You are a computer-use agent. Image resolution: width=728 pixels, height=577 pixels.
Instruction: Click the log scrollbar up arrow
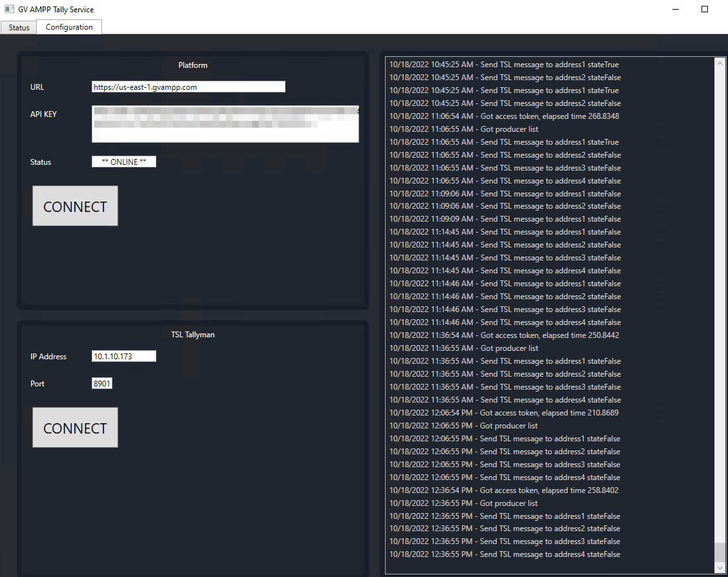click(720, 63)
